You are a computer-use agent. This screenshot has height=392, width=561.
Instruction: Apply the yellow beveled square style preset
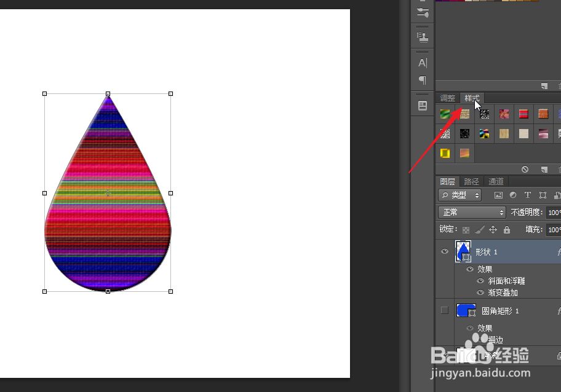(x=445, y=154)
